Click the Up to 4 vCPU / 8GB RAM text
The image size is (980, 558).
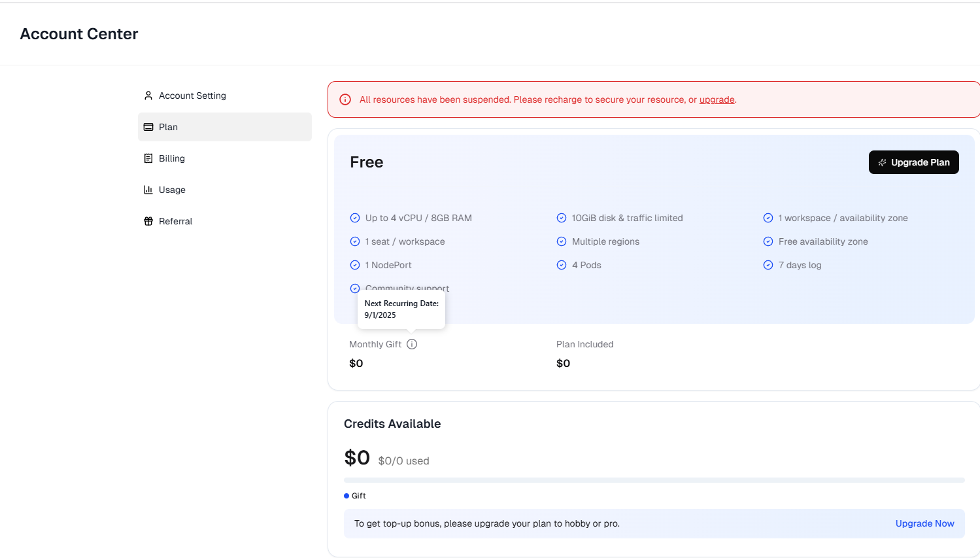[418, 218]
